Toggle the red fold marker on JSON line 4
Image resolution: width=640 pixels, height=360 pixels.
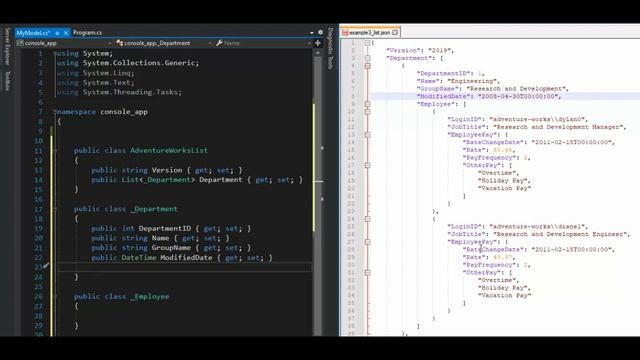367,65
